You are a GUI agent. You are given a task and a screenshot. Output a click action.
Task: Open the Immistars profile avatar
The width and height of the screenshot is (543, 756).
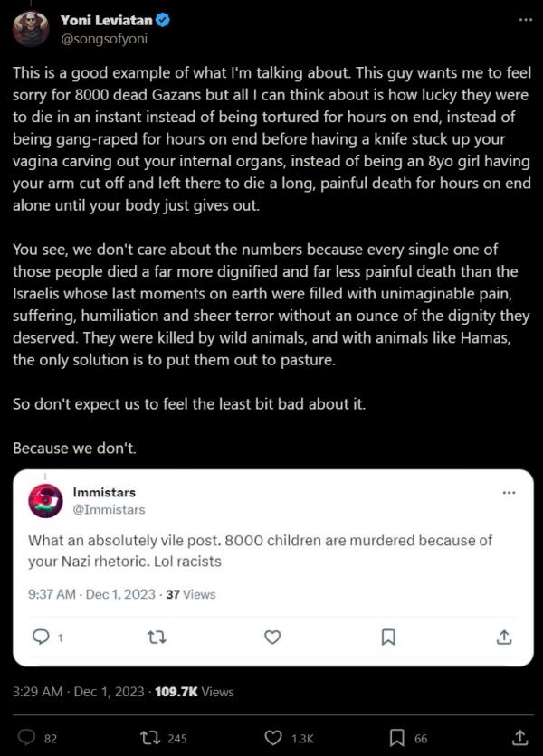tap(45, 500)
